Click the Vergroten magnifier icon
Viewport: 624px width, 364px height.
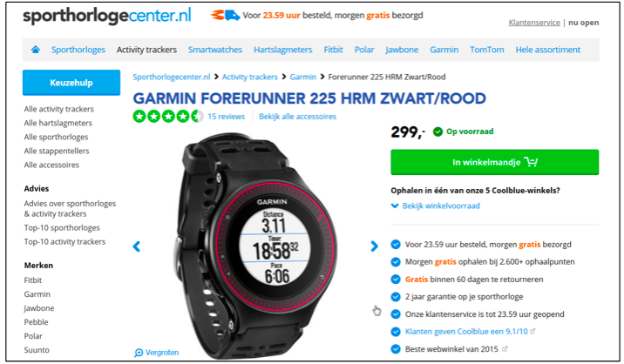(x=139, y=353)
